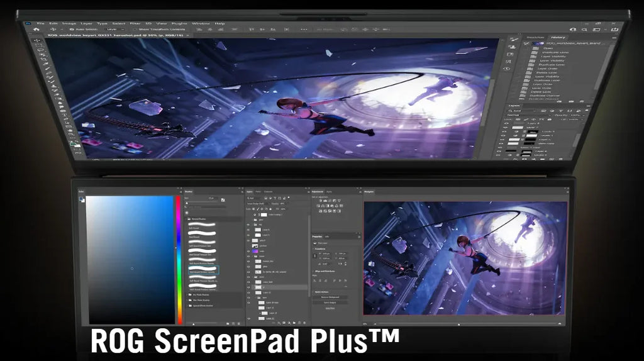Open Auto-Select Layer dropdown in options bar
This screenshot has width=644, height=361.
point(115,29)
